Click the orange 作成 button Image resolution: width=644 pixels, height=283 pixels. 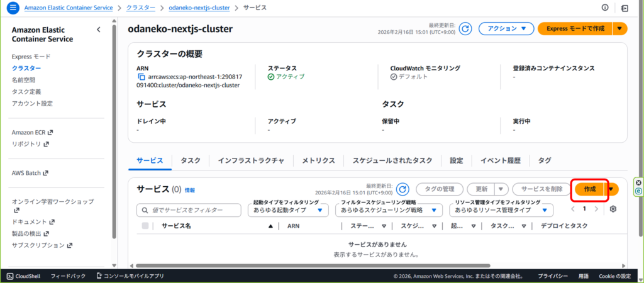click(589, 189)
